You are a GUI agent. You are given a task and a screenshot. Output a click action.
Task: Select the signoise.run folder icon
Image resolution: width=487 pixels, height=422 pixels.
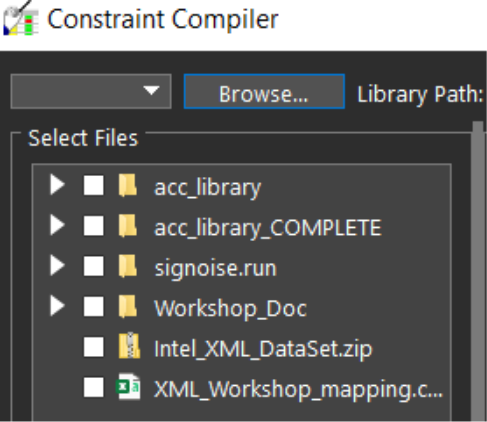[x=128, y=266]
